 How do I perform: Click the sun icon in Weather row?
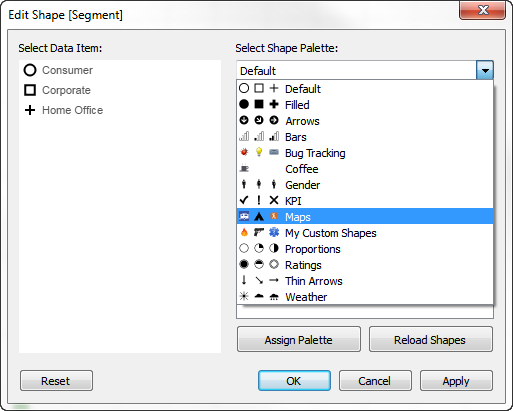[244, 296]
